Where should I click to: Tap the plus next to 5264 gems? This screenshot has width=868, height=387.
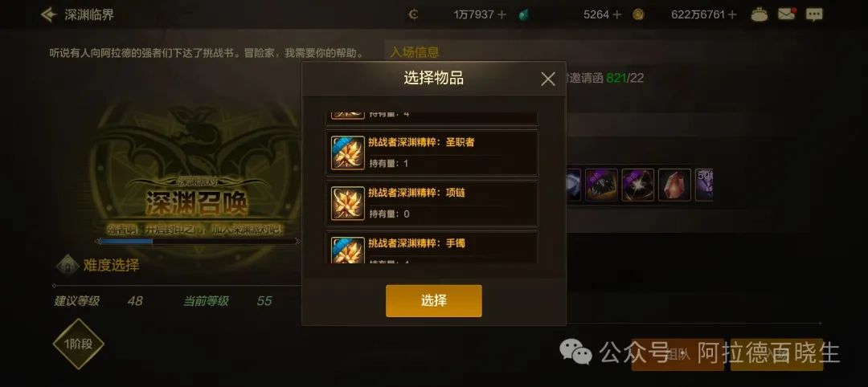coord(617,15)
